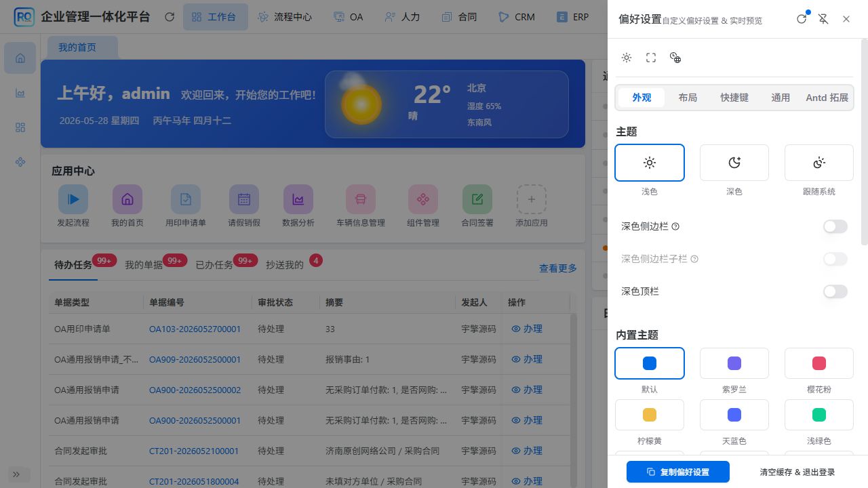The width and height of the screenshot is (868, 488).
Task: Open the ERP top menu
Action: pyautogui.click(x=573, y=17)
